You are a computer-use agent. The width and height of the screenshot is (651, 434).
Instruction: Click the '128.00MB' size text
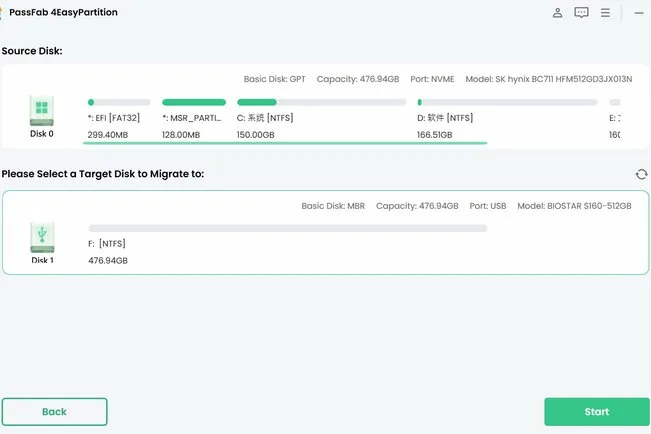click(181, 135)
